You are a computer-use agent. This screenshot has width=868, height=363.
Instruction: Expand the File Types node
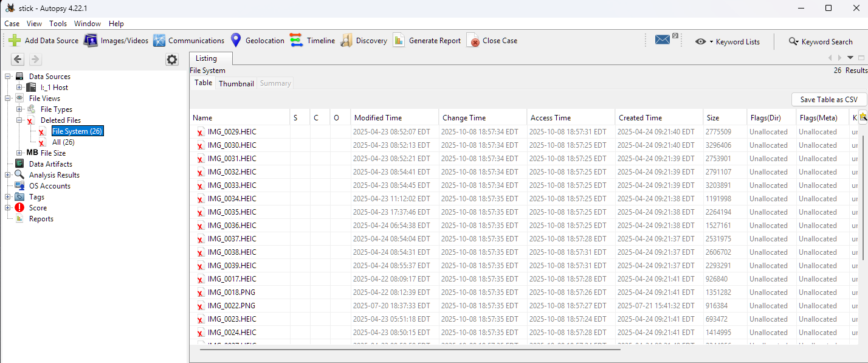tap(19, 109)
